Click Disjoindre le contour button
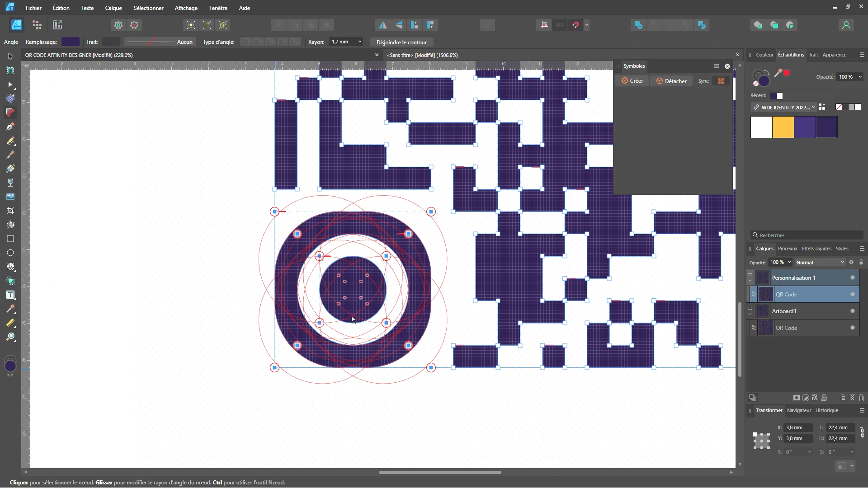Viewport: 868px width, 488px height. click(x=401, y=42)
